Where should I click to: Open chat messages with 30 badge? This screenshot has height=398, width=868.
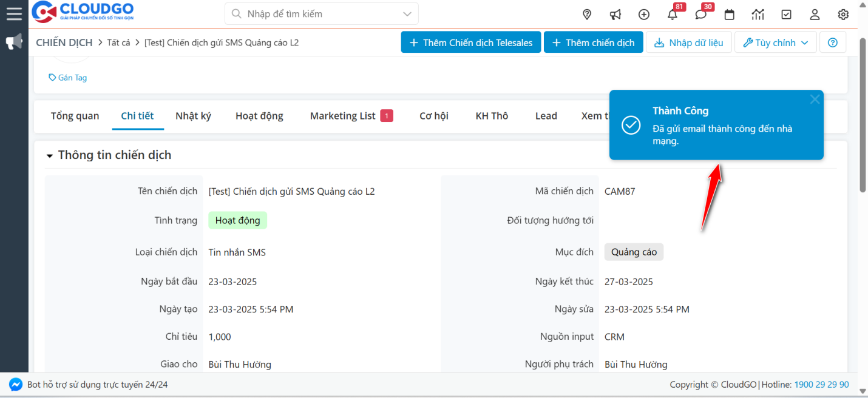pyautogui.click(x=701, y=15)
